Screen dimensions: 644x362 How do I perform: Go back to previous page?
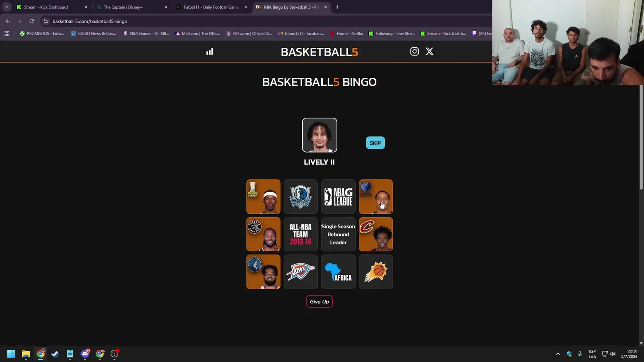[x=7, y=21]
